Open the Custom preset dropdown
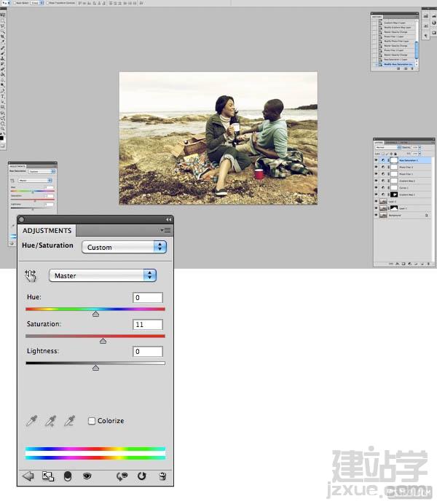Viewport: 437px width, 504px height. 124,247
